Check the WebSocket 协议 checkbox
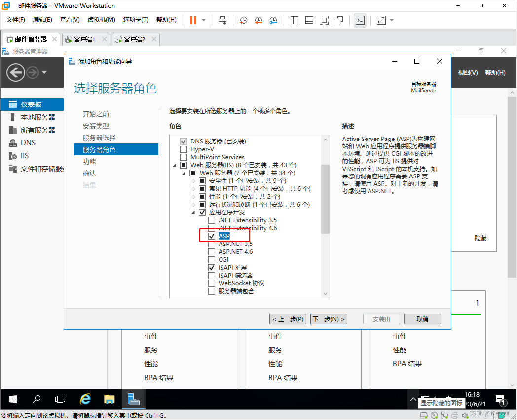 tap(212, 283)
